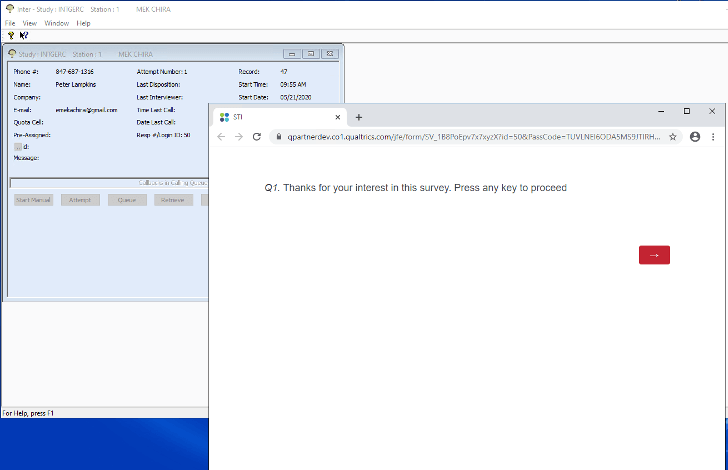Click the Attempt Number: 1 text

pyautogui.click(x=162, y=72)
